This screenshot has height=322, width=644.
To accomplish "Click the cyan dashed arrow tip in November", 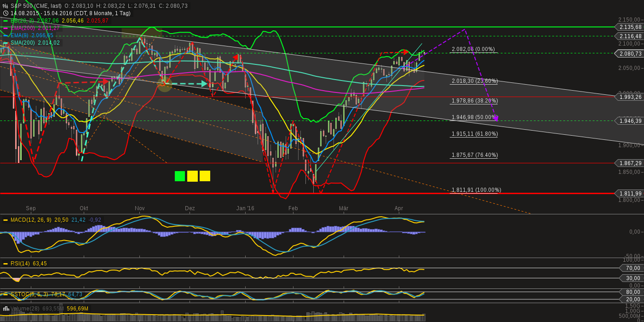I will coord(204,84).
